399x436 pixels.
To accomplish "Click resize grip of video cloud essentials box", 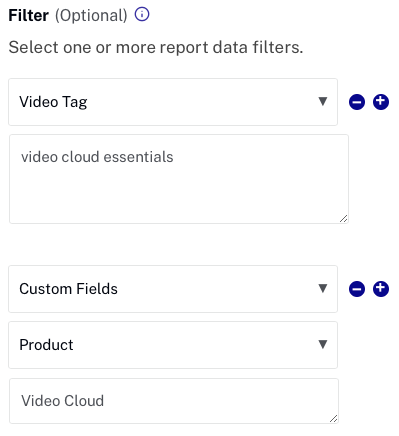I will pyautogui.click(x=343, y=219).
